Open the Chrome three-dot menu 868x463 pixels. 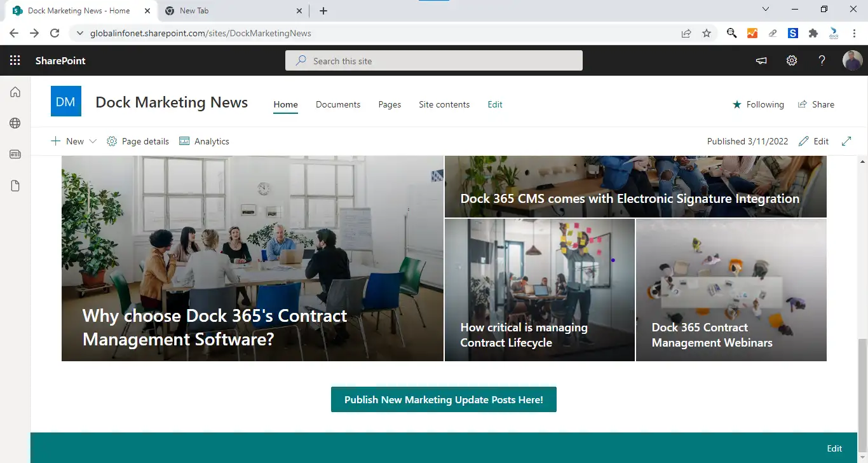[854, 33]
